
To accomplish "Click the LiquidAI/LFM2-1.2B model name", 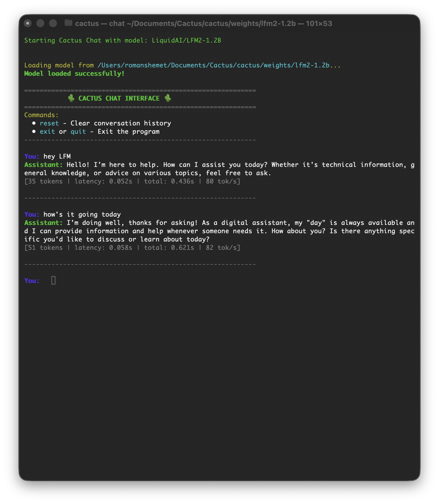I will point(186,40).
